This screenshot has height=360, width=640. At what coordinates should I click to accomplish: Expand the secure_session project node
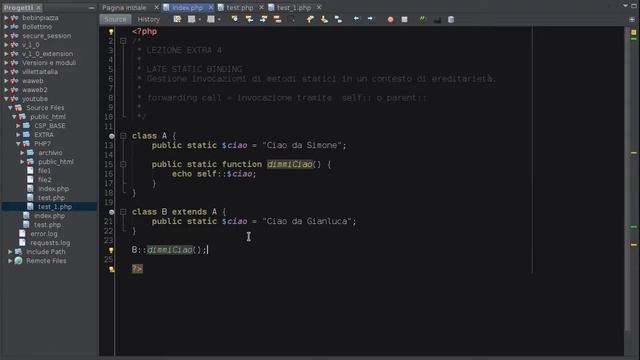click(x=6, y=36)
